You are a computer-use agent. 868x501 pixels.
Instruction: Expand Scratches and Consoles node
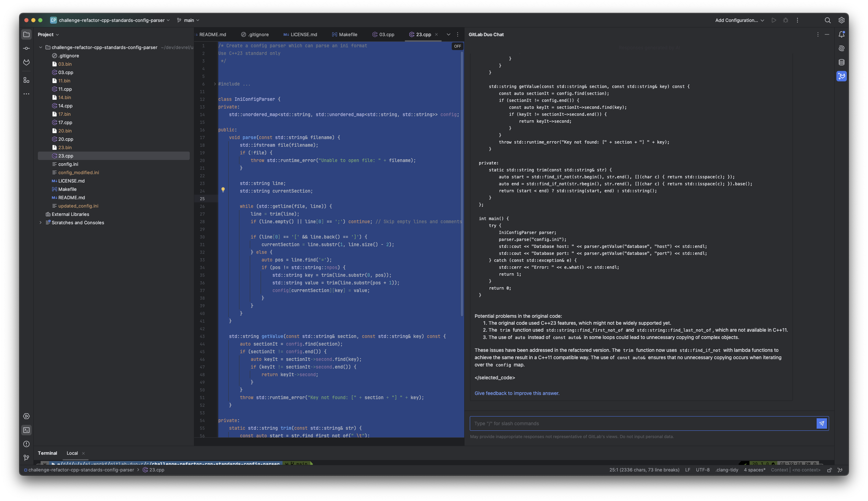(x=41, y=223)
